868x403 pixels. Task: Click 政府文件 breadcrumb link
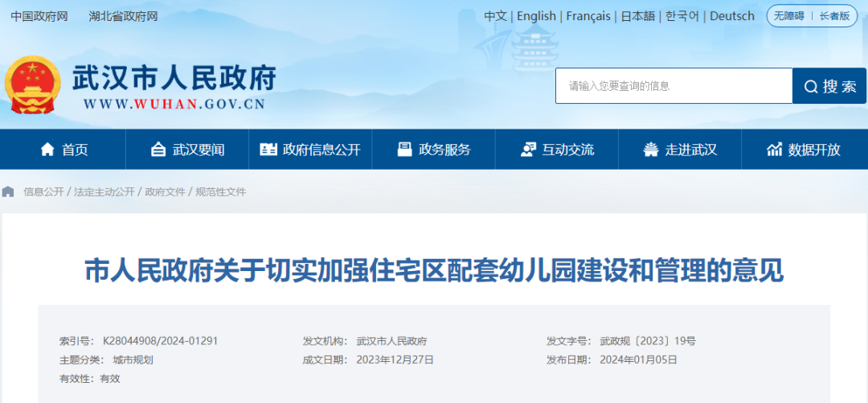[x=165, y=191]
